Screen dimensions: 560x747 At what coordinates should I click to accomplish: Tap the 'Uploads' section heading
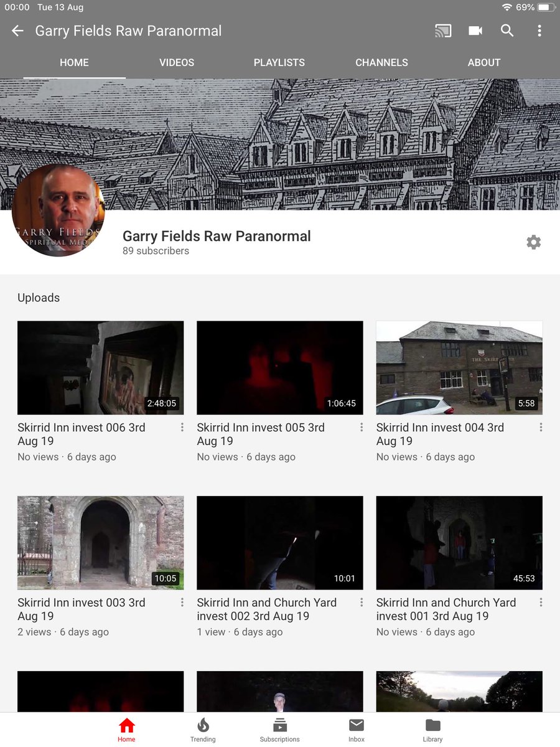(x=39, y=298)
